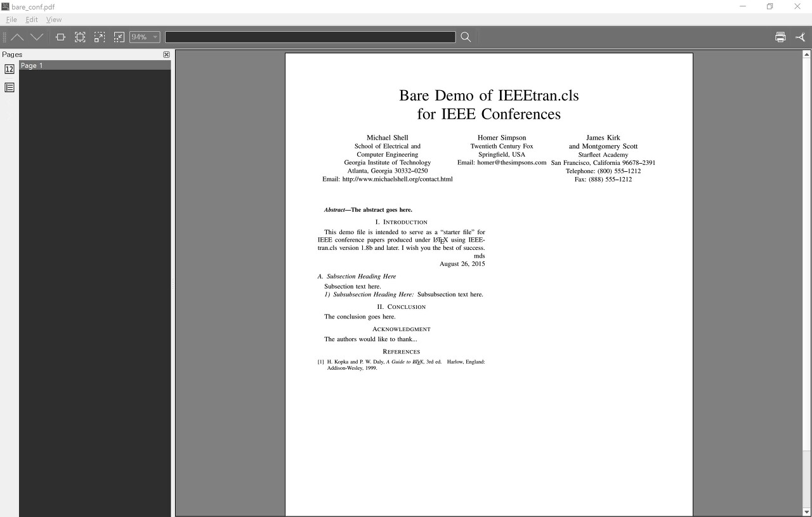The height and width of the screenshot is (517, 812).
Task: Switch to outline list view icon
Action: [10, 88]
